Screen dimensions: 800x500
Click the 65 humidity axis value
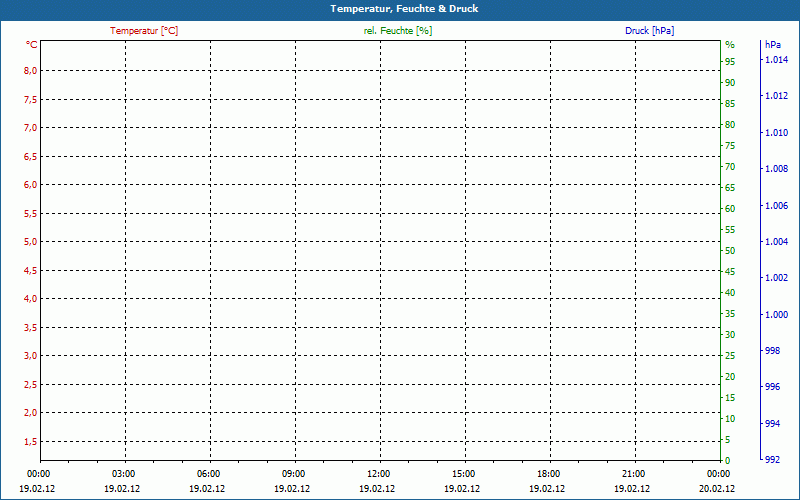point(730,188)
